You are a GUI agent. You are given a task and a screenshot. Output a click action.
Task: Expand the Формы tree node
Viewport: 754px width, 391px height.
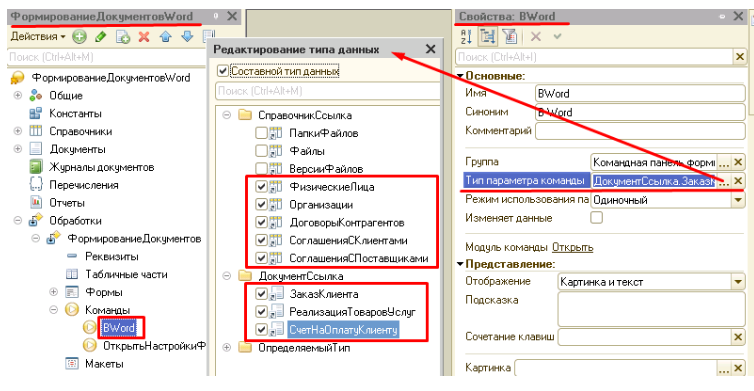(53, 292)
